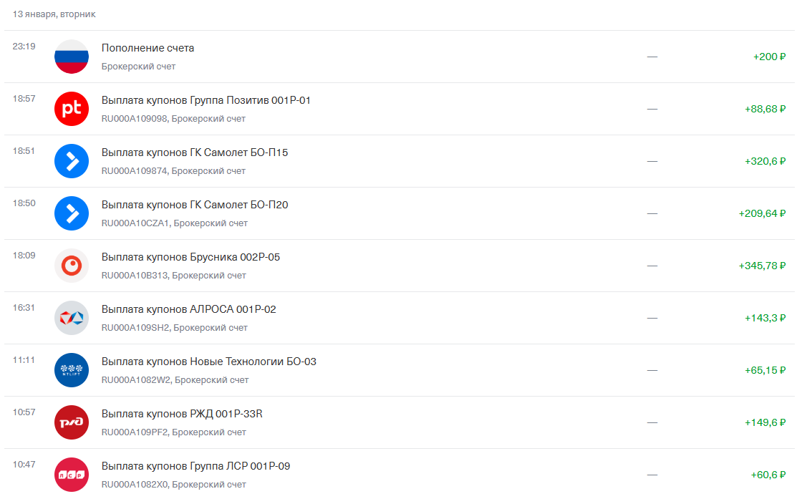Click the +209,64 ₽ amount
This screenshot has width=812, height=504.
762,213
